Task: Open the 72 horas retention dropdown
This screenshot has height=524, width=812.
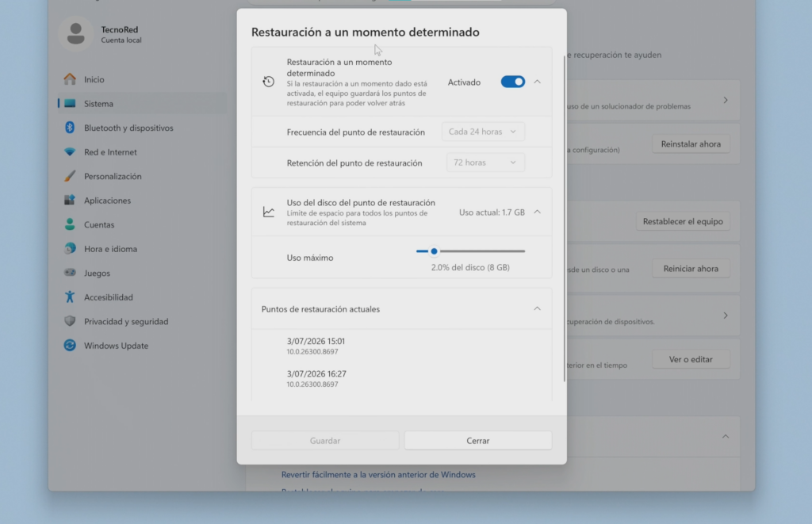Action: coord(485,163)
